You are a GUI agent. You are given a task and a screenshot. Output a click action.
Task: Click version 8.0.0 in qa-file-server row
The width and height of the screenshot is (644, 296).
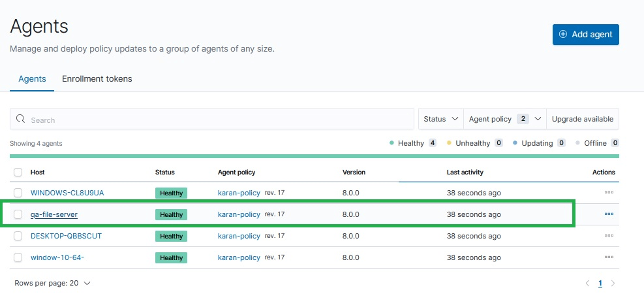pos(351,214)
